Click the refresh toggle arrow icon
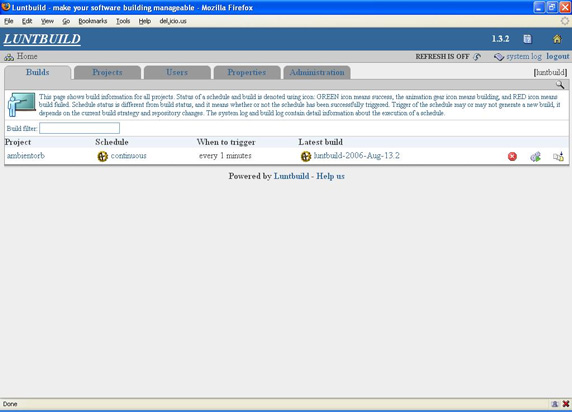Viewport: 572px width, 412px height. 477,57
